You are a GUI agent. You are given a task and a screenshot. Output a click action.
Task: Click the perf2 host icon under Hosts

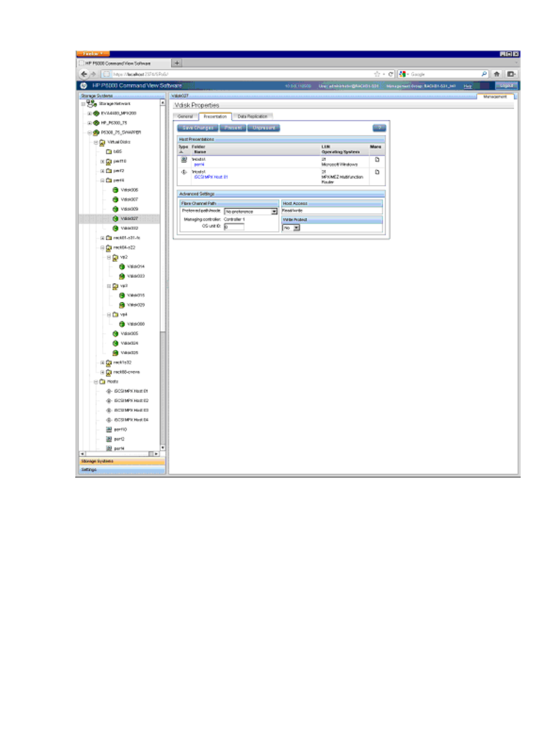coord(109,439)
